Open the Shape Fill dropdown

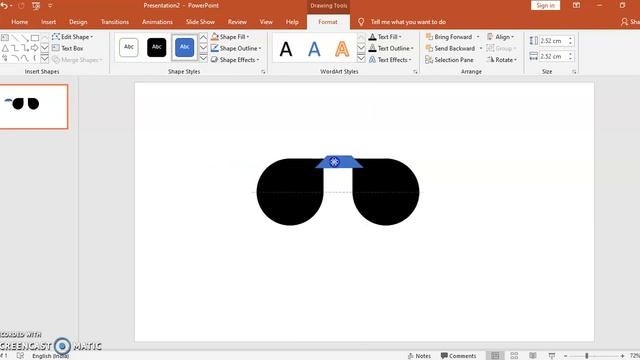click(230, 37)
